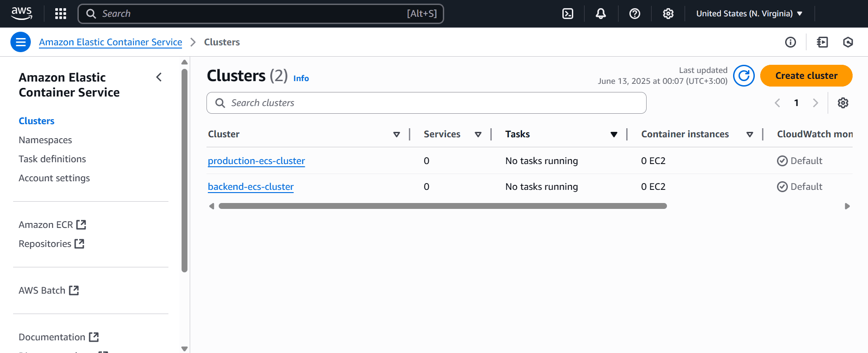Click "0 EC2" in backend-ecs-cluster row
Viewport: 868px width, 353px height.
653,187
